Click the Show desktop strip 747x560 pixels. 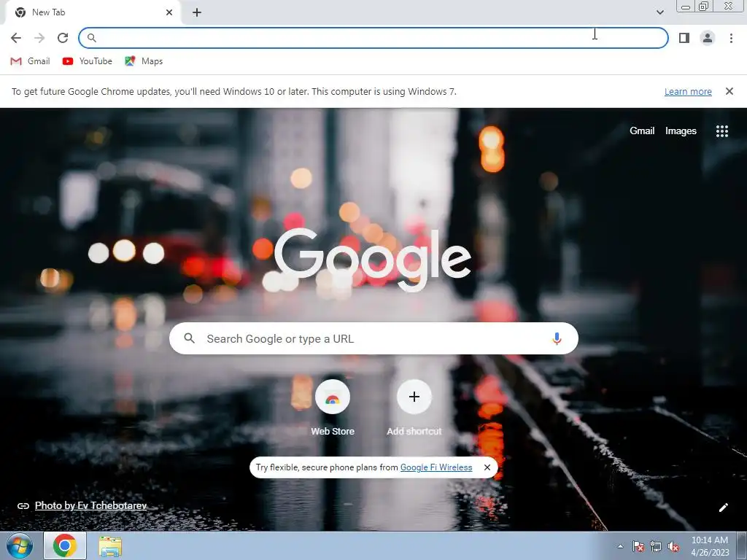(742, 546)
